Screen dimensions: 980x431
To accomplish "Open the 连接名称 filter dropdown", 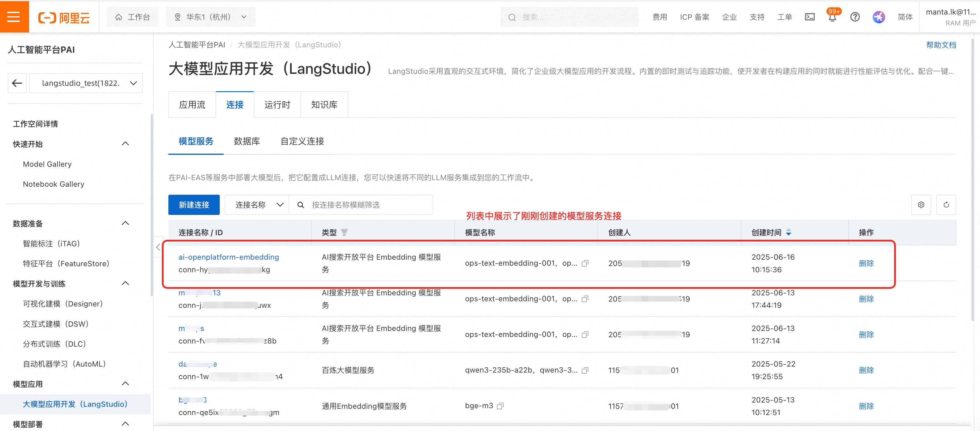I will click(257, 205).
